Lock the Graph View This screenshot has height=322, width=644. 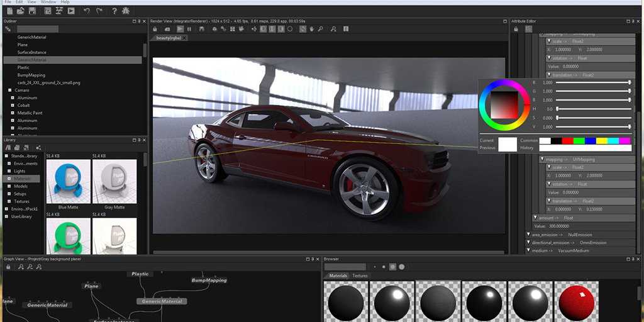tap(8, 267)
